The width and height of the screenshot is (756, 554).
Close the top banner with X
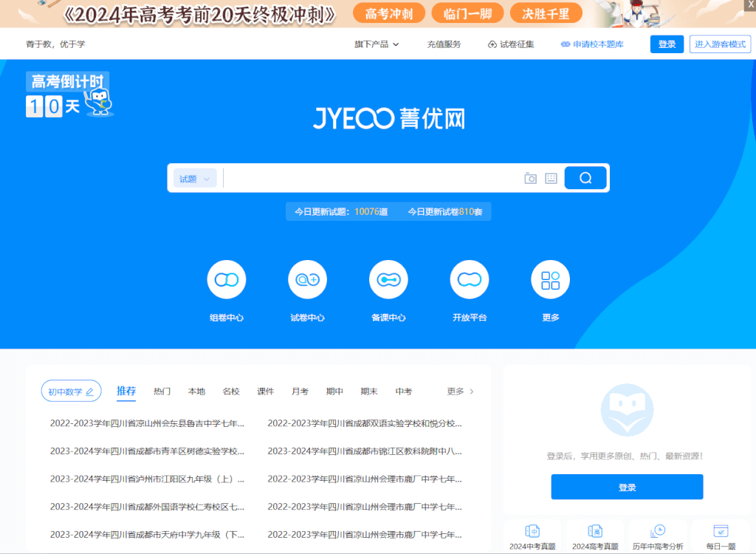751,4
